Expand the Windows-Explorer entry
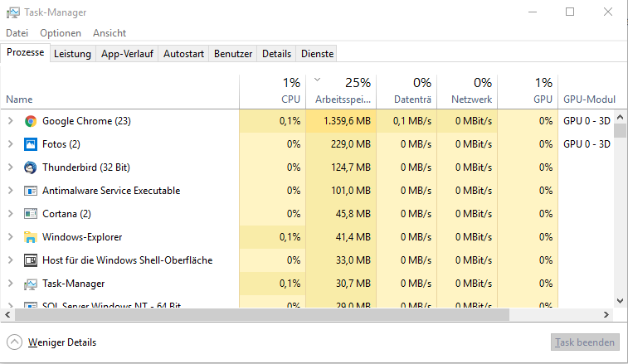This screenshot has width=628, height=364. 11,237
